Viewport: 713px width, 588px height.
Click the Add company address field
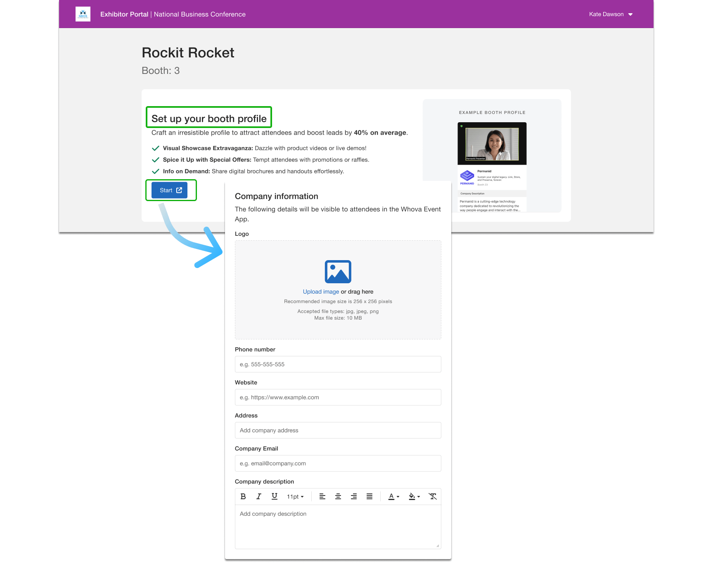(338, 431)
